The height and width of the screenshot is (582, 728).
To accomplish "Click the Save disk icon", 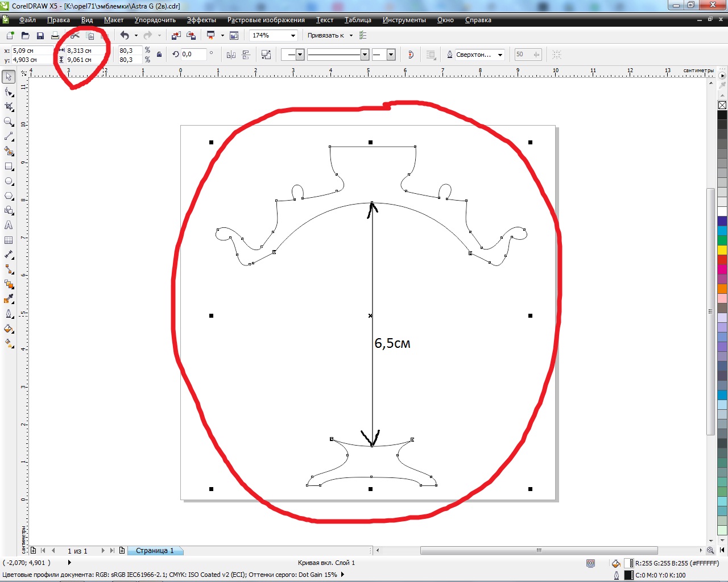I will point(40,36).
